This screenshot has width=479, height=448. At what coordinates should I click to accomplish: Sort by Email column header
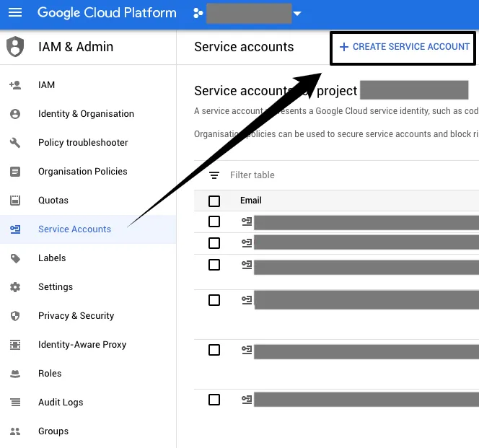[x=251, y=201]
